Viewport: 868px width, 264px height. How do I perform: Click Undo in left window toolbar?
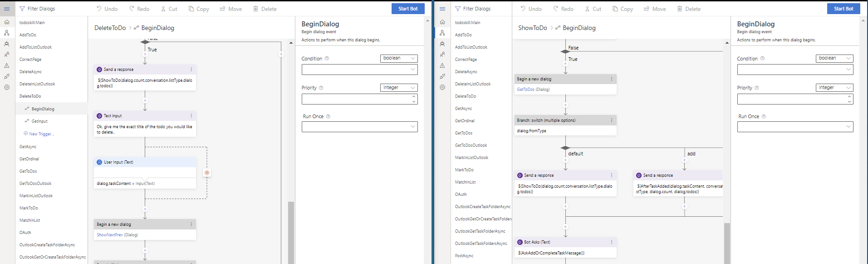[x=107, y=9]
